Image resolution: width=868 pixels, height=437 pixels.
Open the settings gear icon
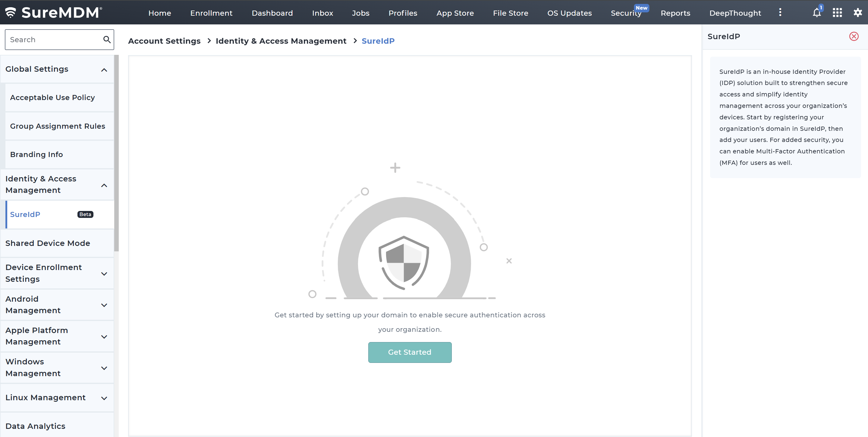pyautogui.click(x=857, y=13)
